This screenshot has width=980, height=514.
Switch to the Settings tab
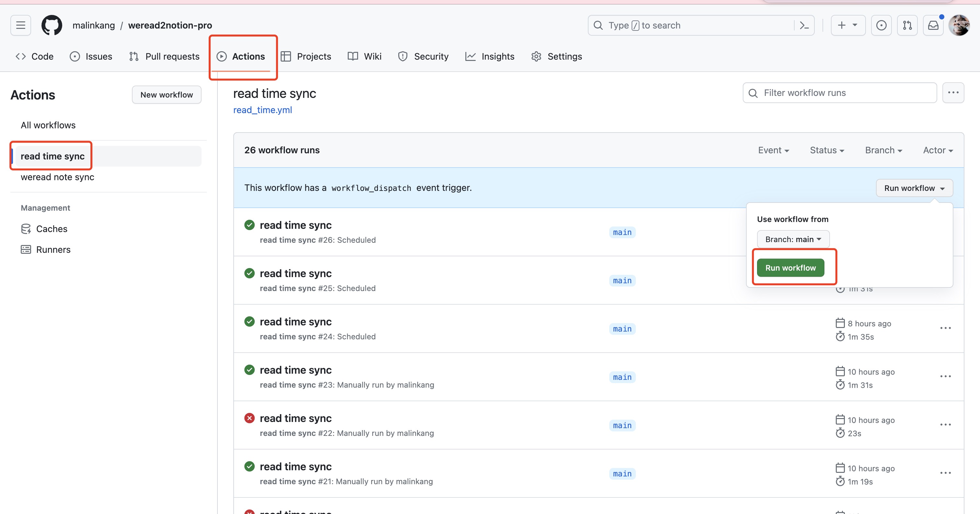pos(556,57)
